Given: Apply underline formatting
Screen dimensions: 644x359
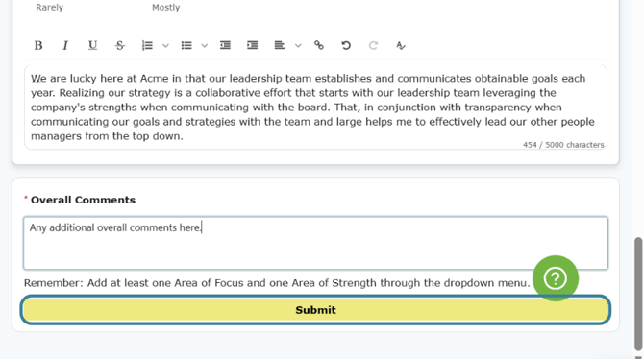Looking at the screenshot, I should click(92, 45).
